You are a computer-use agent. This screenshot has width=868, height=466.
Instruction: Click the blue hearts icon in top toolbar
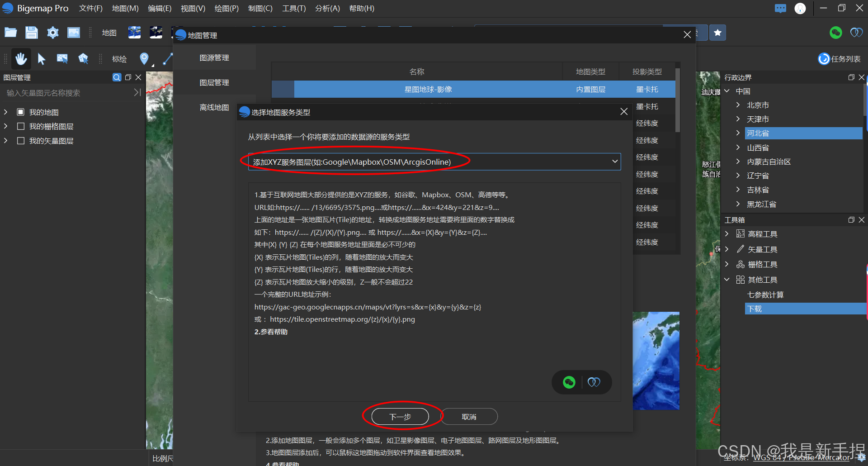(x=856, y=33)
